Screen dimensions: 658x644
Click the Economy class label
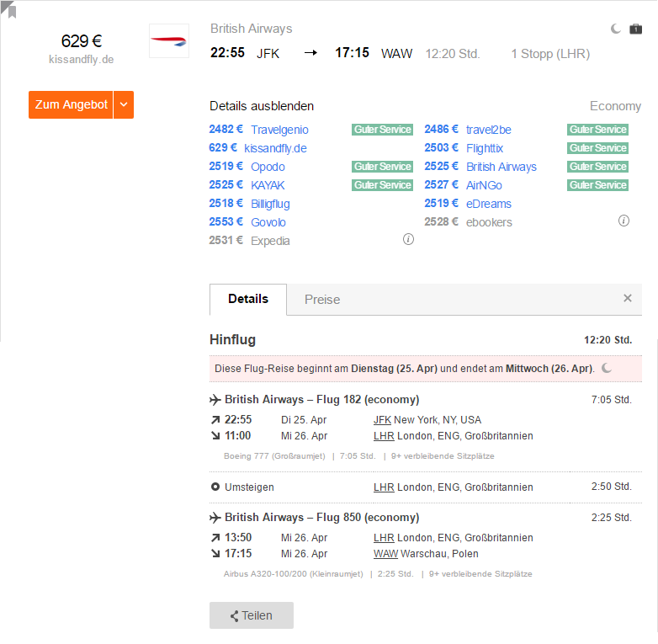(616, 106)
